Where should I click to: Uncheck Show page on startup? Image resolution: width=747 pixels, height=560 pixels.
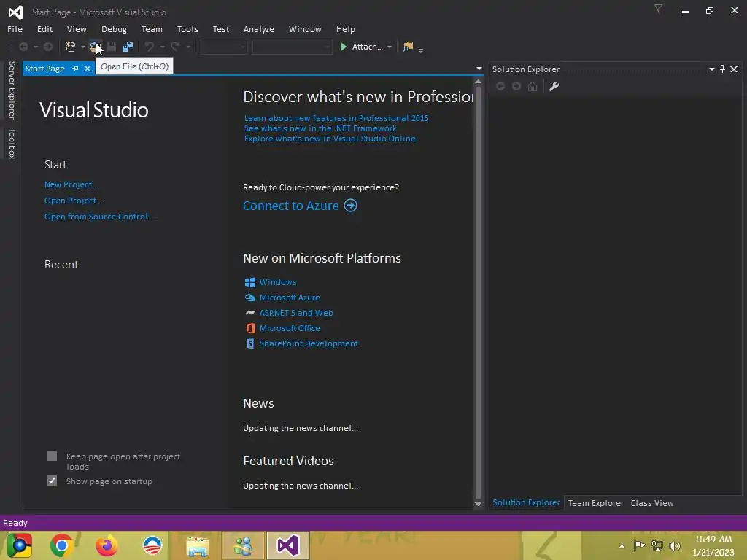coord(52,481)
